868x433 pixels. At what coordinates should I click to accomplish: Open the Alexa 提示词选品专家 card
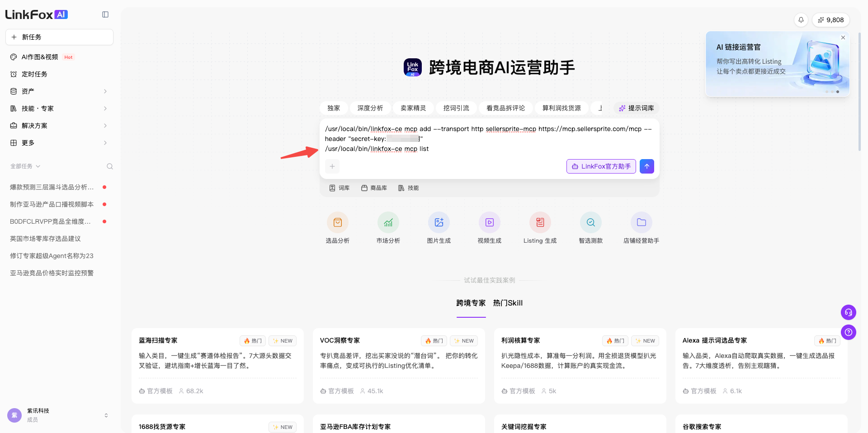761,366
